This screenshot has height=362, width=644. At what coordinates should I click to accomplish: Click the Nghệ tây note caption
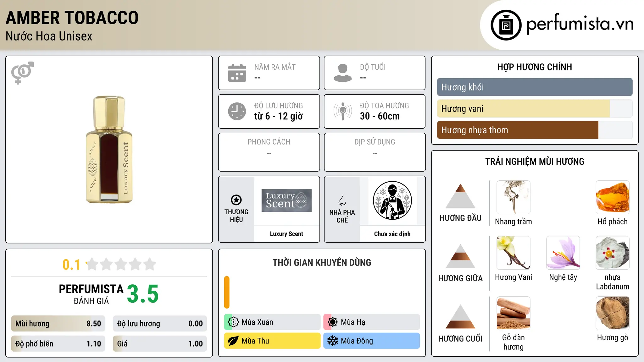tap(563, 277)
